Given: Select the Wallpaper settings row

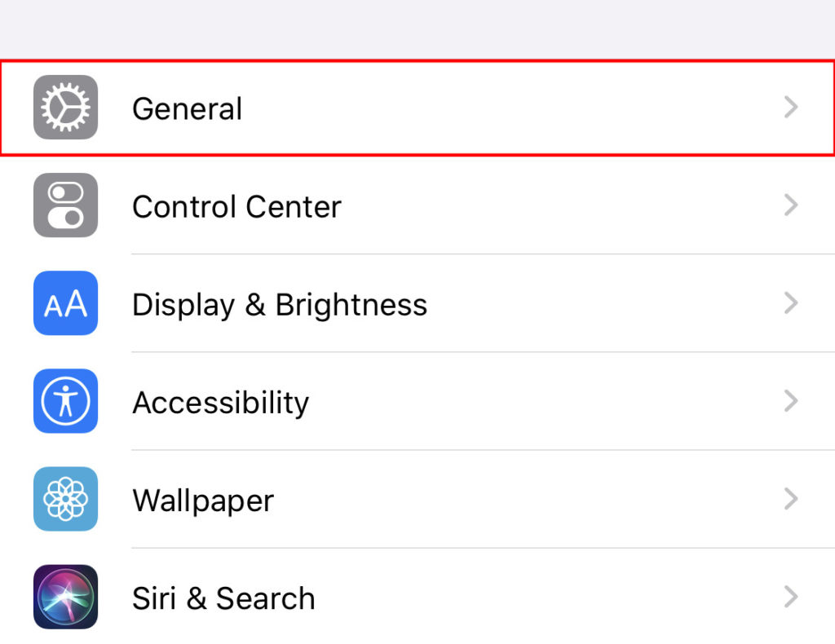Looking at the screenshot, I should [202, 499].
